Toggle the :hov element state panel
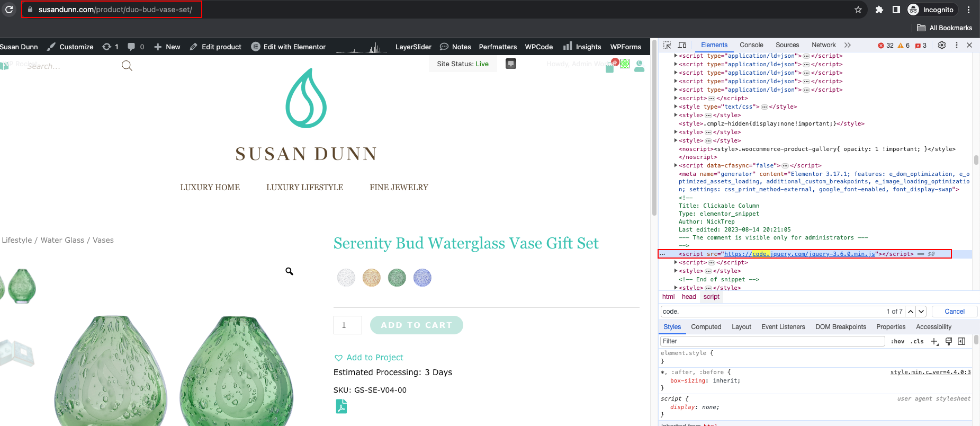The width and height of the screenshot is (980, 426). 897,341
